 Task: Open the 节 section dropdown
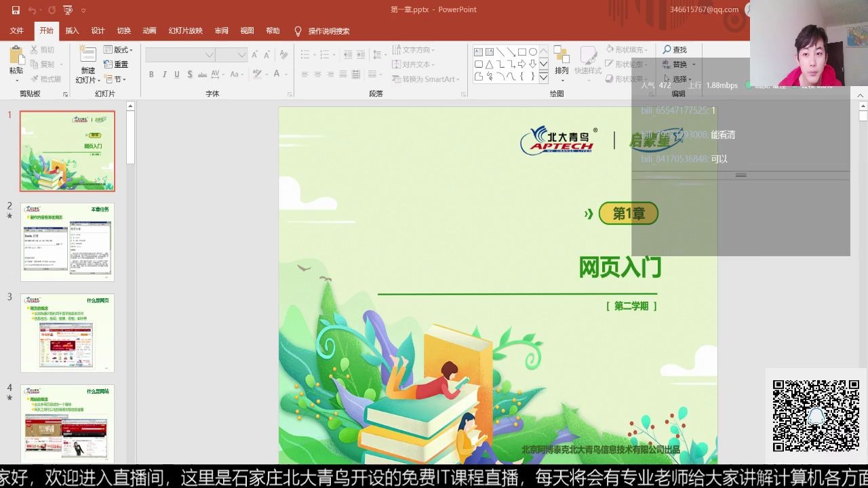click(115, 79)
